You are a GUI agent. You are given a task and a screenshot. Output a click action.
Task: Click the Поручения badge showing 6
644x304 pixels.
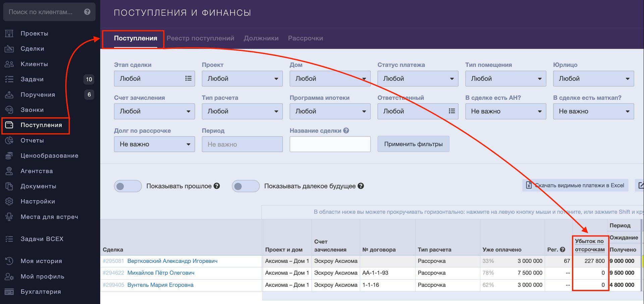tap(89, 94)
